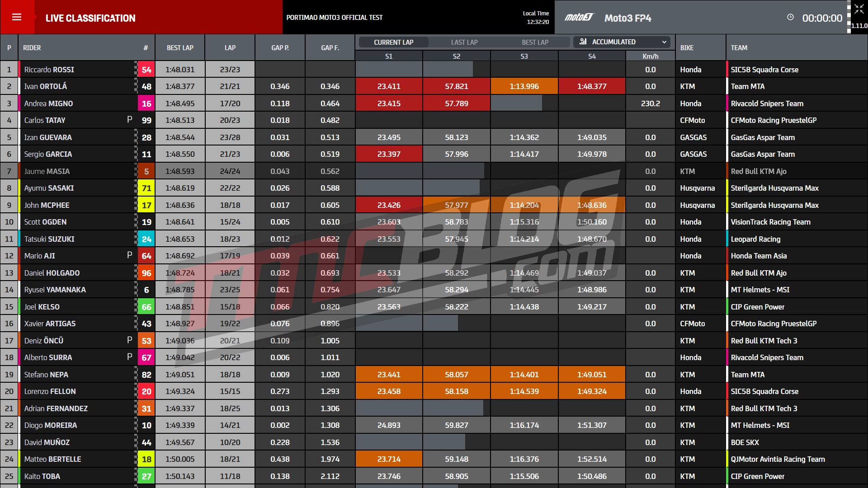This screenshot has height=488, width=868.
Task: Click Andrea MIGNO's number 16 badge
Action: tap(146, 103)
